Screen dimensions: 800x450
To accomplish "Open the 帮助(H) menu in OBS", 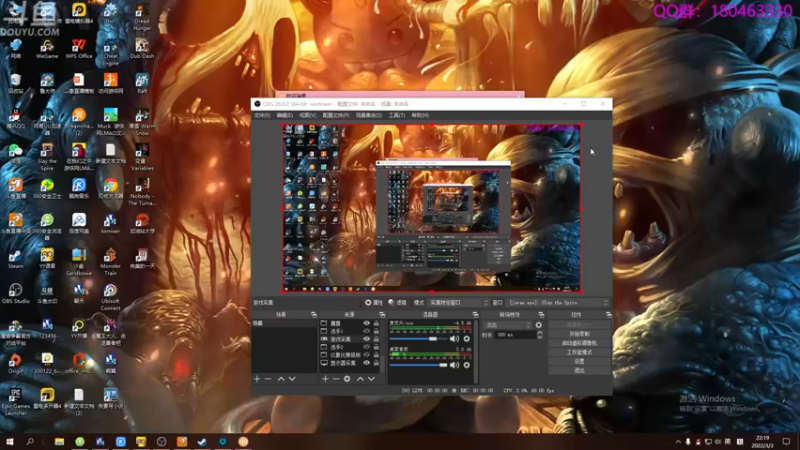I will [420, 115].
